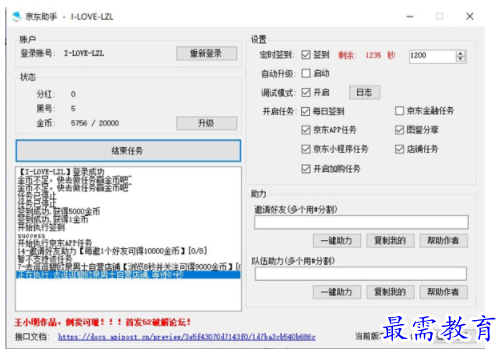Viewport: 504px width, 360px height.
Task: Select log line 开始执行京东APP任务
Action: pyautogui.click(x=55, y=243)
